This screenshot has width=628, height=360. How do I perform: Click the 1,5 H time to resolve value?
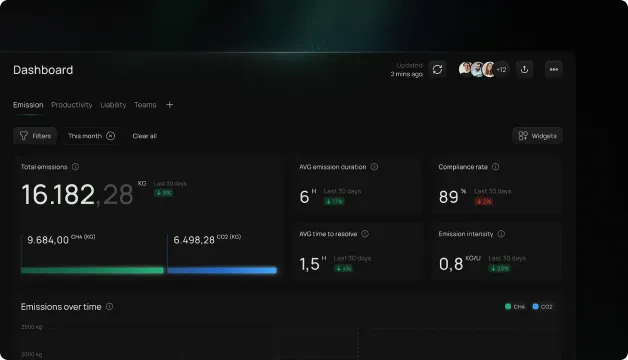313,263
